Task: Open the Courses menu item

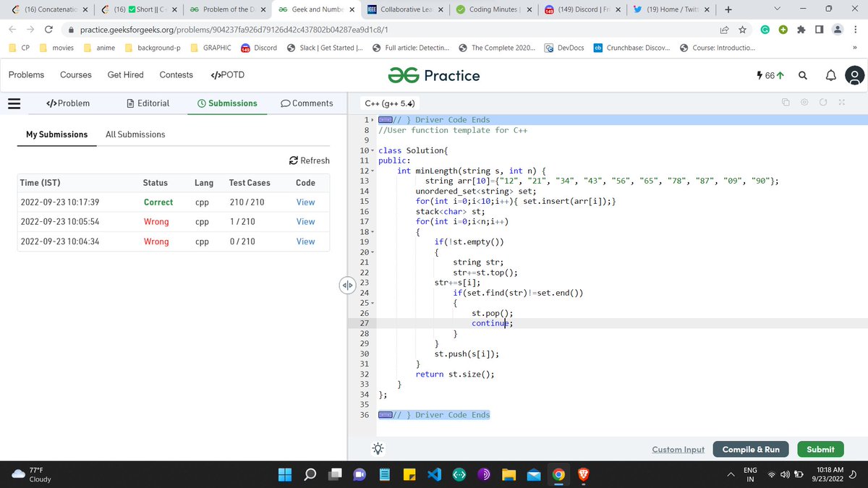Action: pyautogui.click(x=76, y=74)
